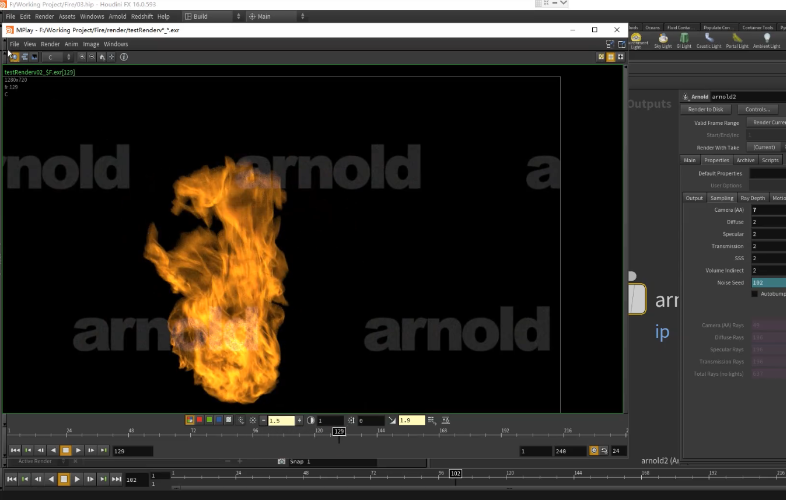Click Render to Disk button
Viewport: 786px width, 500px height.
tap(706, 109)
